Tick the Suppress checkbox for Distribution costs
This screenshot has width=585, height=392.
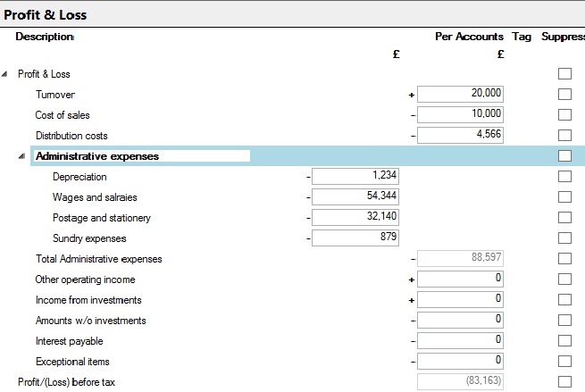[x=564, y=135]
